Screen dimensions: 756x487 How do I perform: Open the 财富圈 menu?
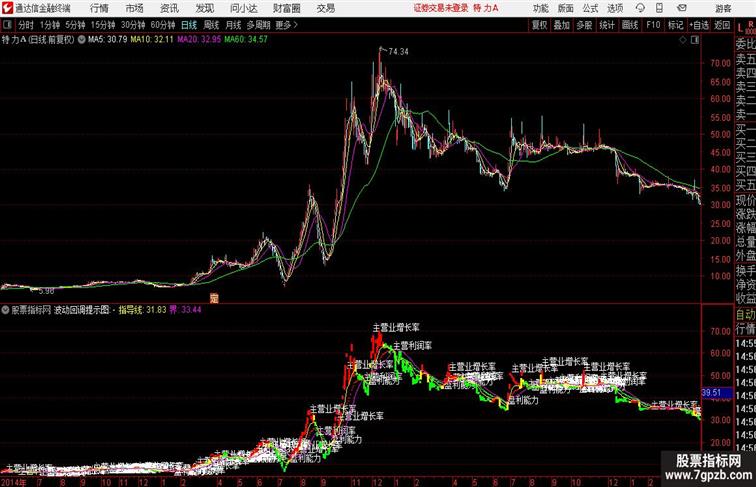tap(286, 8)
